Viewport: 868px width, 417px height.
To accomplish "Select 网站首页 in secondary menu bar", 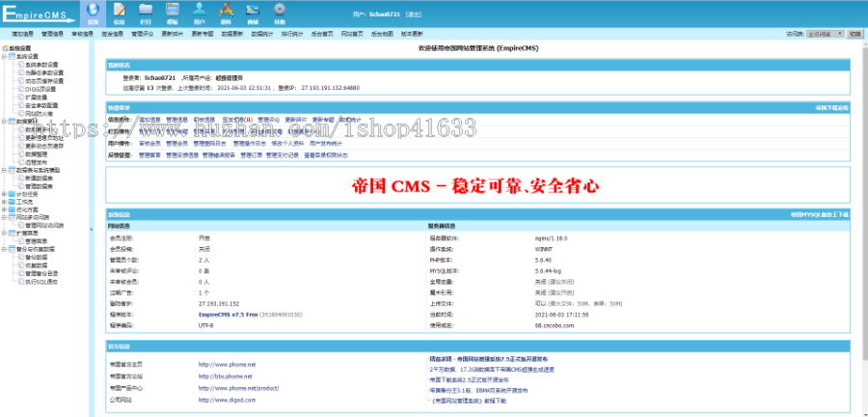I will [x=351, y=34].
